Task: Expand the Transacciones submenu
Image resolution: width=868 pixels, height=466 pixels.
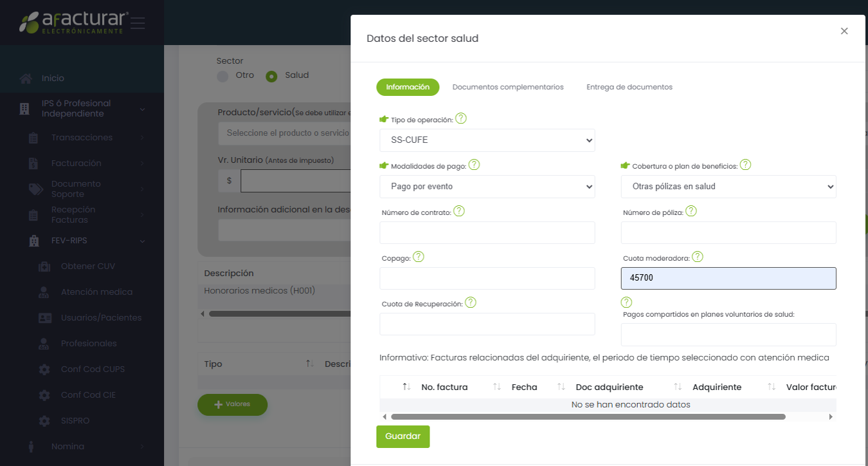Action: tap(142, 138)
